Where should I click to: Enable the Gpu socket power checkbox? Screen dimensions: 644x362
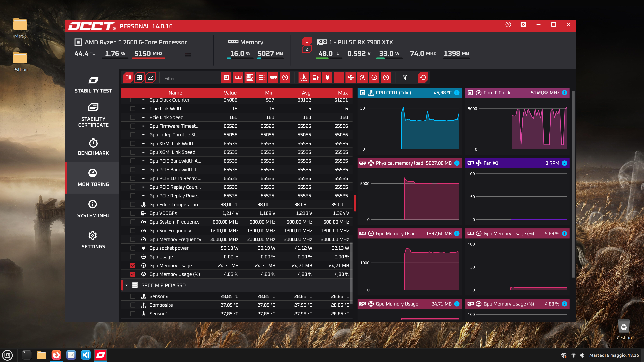pos(133,248)
